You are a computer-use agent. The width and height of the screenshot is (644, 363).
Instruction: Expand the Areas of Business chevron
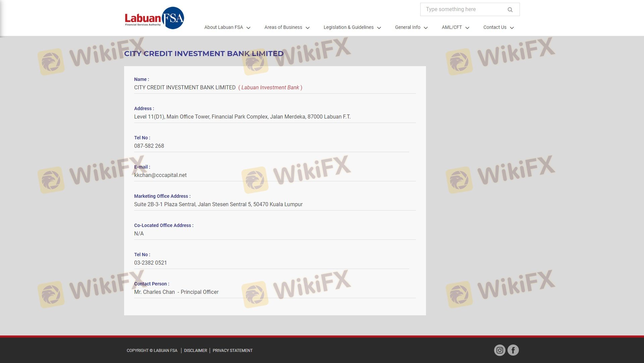pyautogui.click(x=308, y=28)
